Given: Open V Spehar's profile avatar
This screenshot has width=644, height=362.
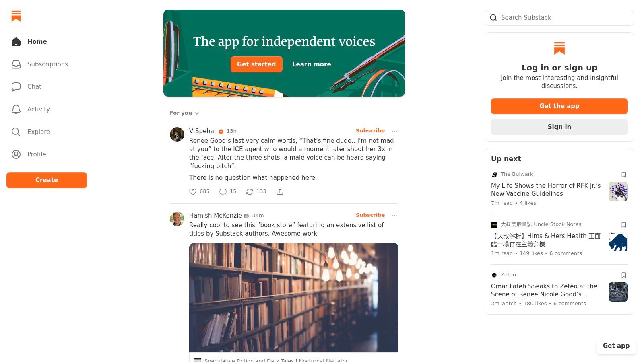Looking at the screenshot, I should point(177,134).
